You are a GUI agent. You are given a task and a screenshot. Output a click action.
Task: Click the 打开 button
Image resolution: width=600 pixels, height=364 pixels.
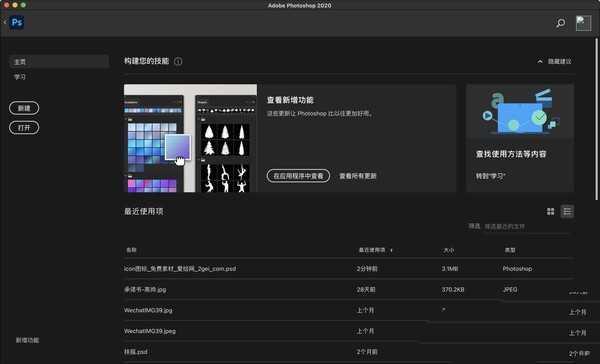(24, 127)
